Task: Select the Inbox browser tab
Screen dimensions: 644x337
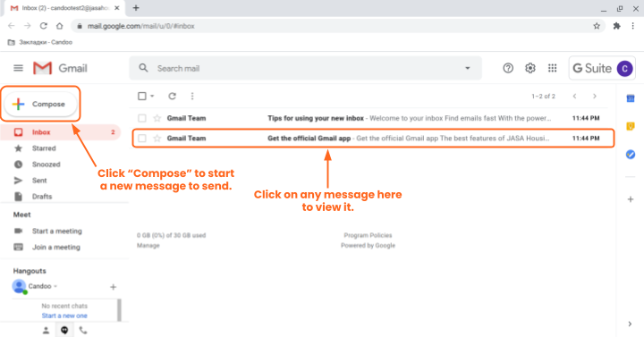Action: tap(64, 8)
